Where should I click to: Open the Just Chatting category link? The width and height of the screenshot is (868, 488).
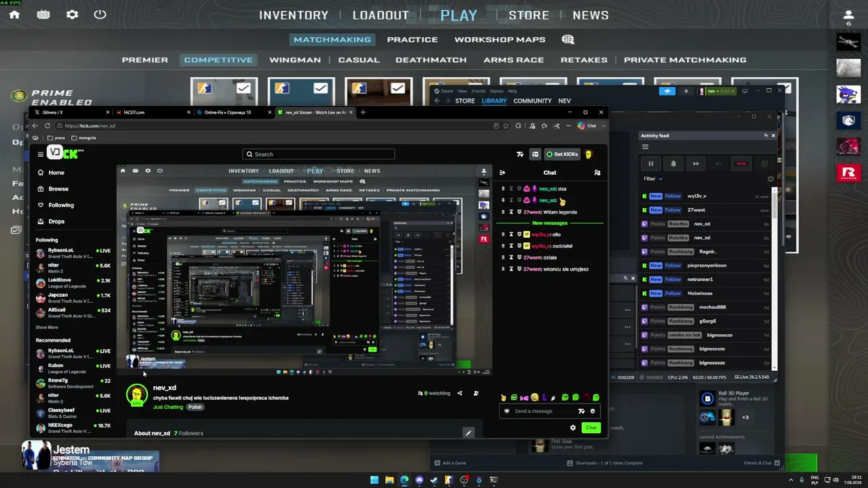click(168, 407)
